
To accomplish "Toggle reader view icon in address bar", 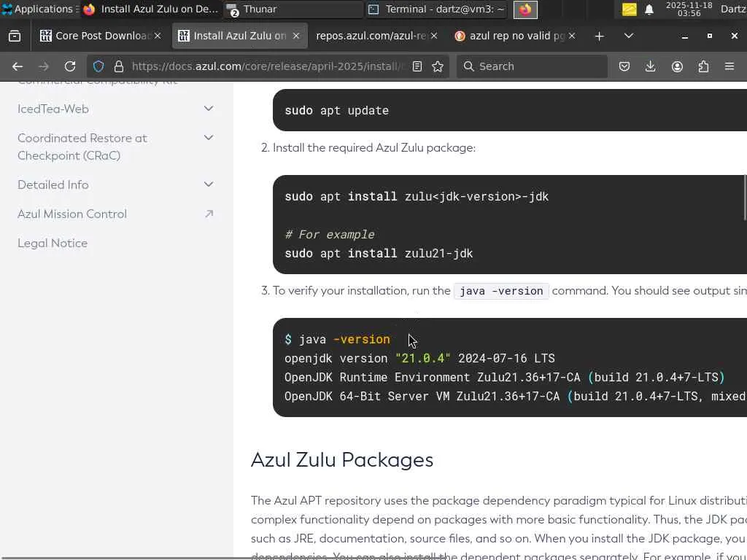I will 417,66.
